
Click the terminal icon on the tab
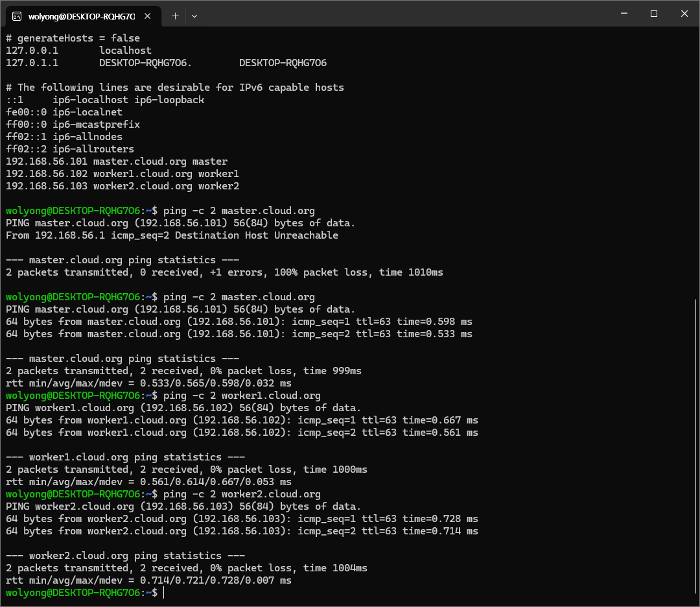pyautogui.click(x=17, y=16)
